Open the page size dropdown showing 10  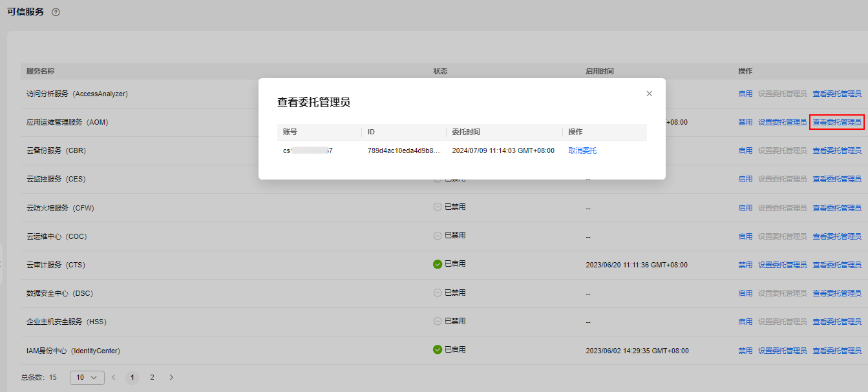[87, 377]
